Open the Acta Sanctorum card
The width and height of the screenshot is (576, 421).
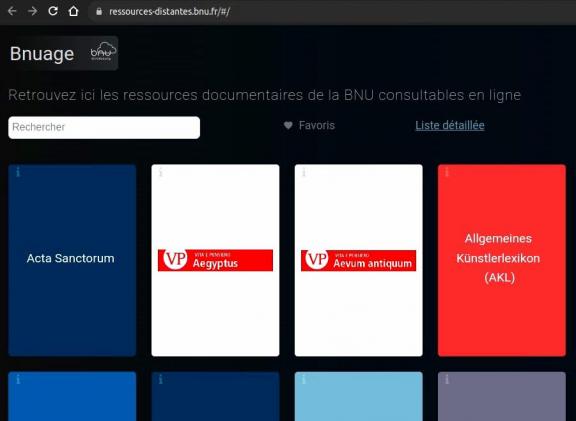(72, 260)
